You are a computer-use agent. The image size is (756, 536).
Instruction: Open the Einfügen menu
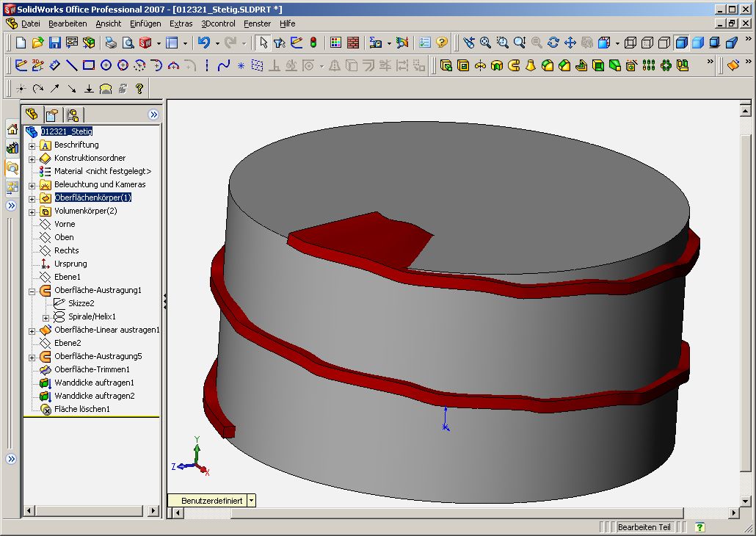(x=145, y=23)
